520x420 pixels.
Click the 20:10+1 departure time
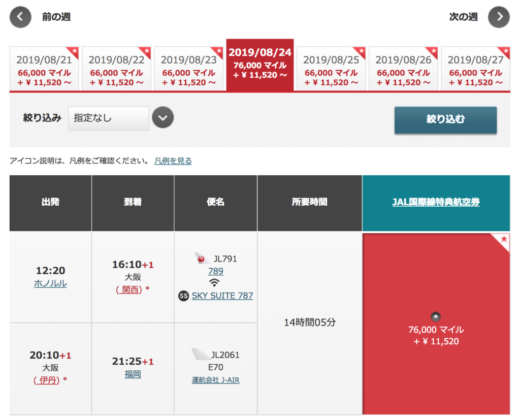(50, 356)
